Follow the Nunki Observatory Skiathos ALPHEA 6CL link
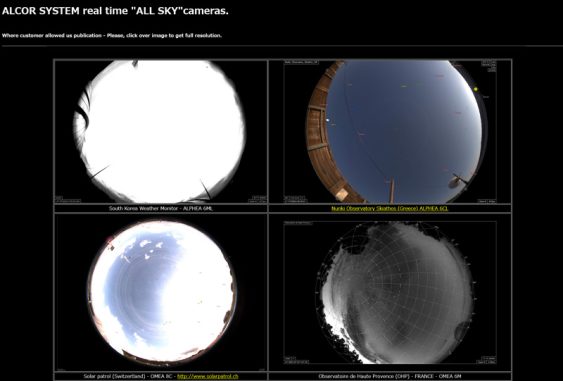 tap(390, 208)
